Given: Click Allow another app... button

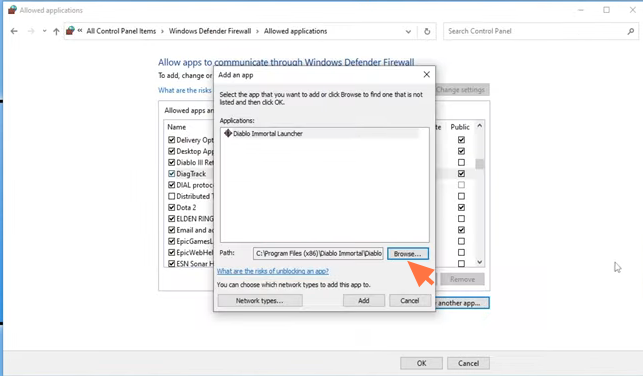Looking at the screenshot, I should click(462, 303).
